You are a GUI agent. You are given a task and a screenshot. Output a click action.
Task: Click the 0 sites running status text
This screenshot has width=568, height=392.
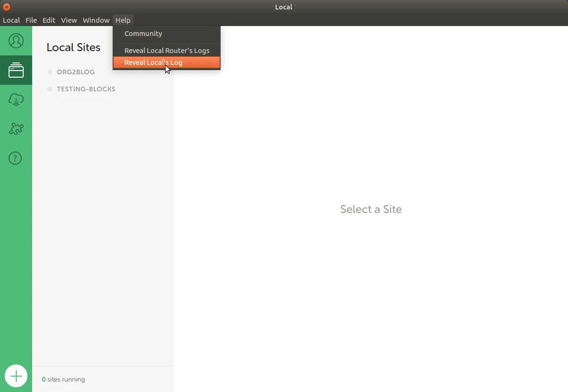63,379
